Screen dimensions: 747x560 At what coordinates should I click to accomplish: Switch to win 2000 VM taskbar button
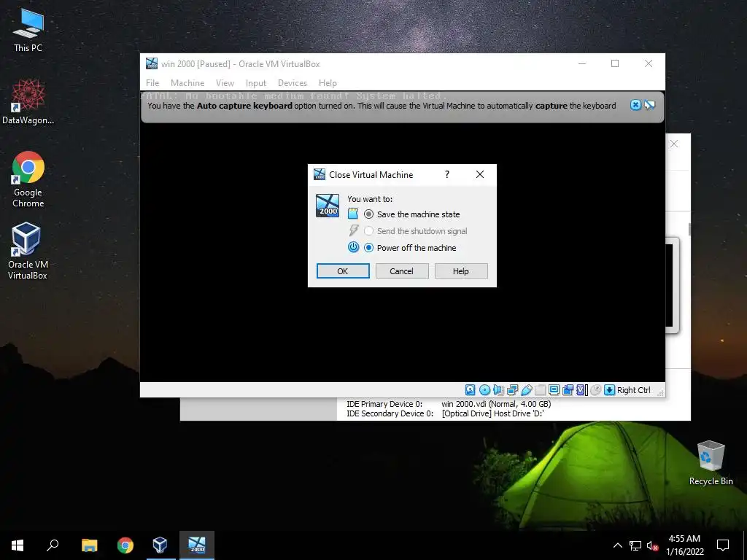[197, 545]
